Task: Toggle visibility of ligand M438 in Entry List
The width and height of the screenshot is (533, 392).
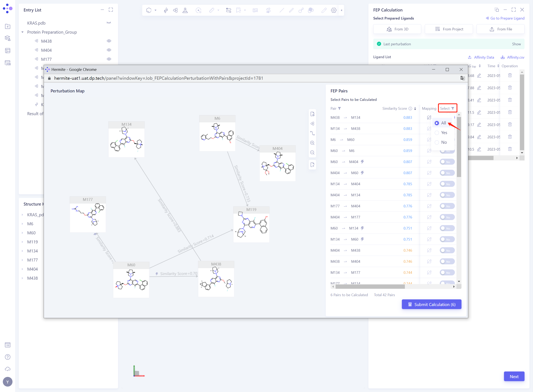Action: point(109,41)
